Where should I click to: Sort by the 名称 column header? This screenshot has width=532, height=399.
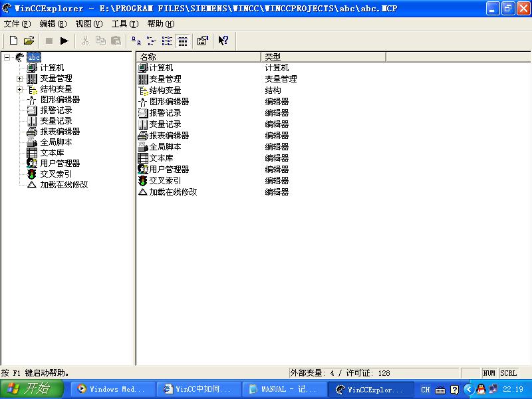click(199, 57)
